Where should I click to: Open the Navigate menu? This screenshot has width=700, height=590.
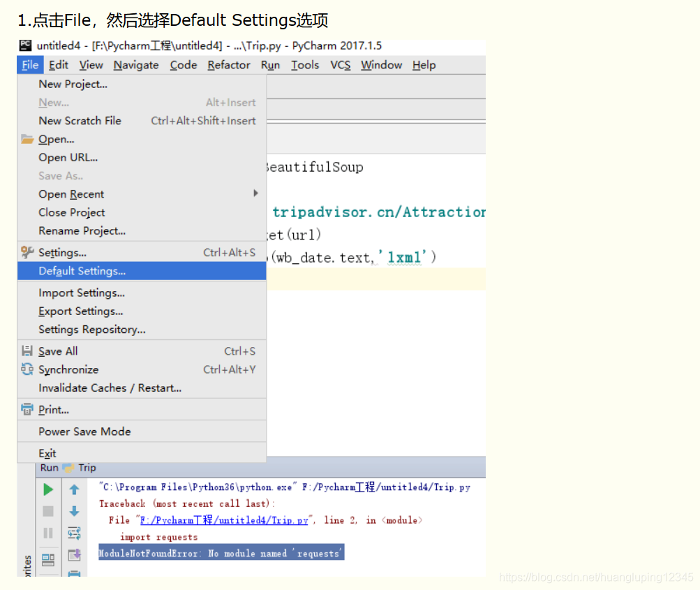[x=136, y=65]
